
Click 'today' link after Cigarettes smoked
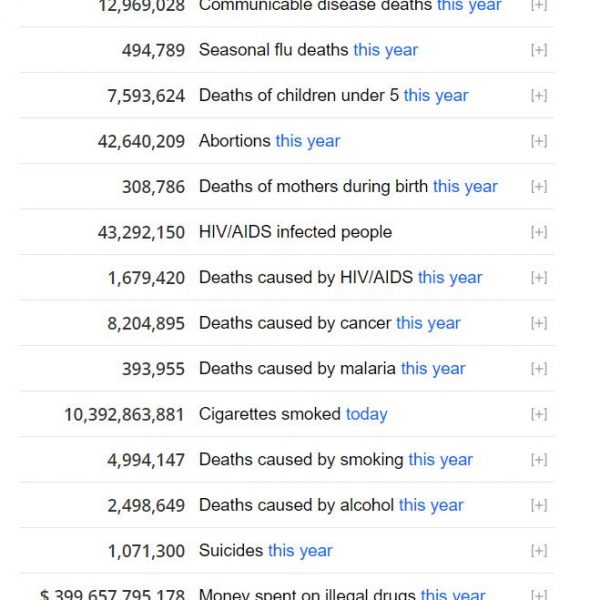366,414
